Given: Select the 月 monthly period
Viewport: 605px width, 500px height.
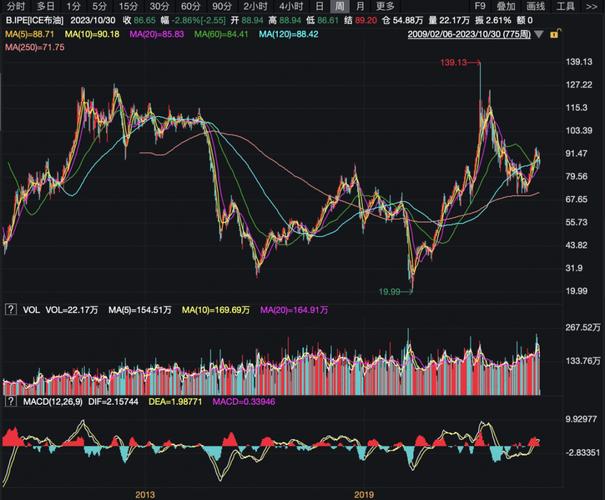Looking at the screenshot, I should click(360, 6).
